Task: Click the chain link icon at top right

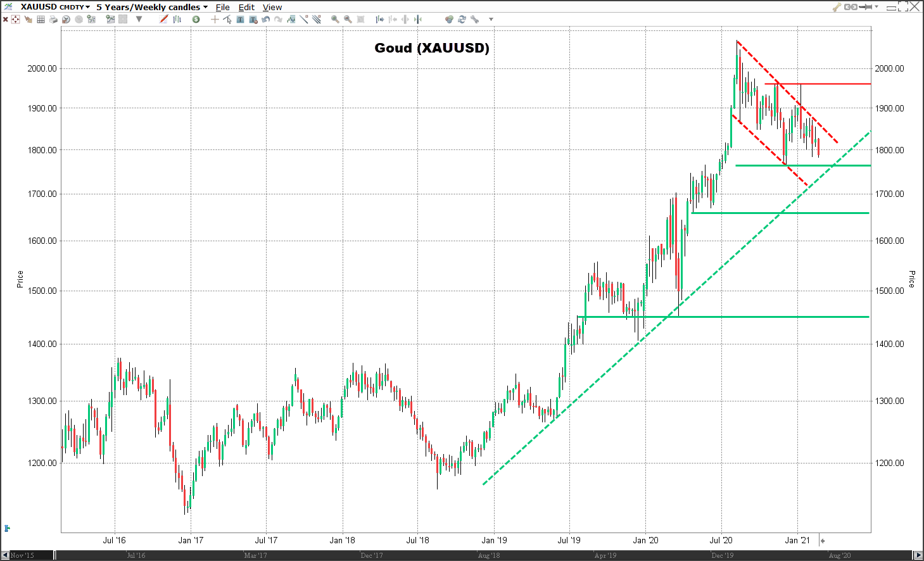Action: (x=851, y=7)
